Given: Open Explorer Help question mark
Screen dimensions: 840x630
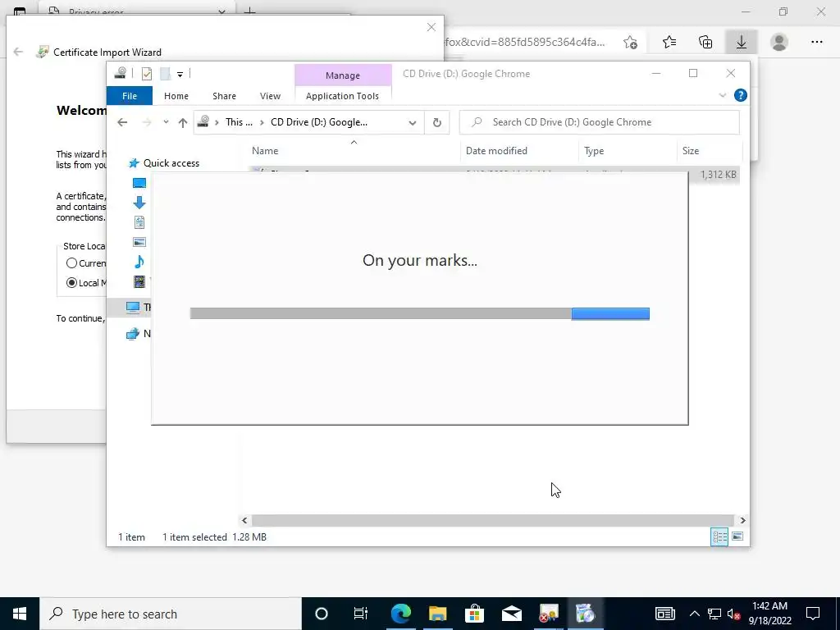Looking at the screenshot, I should (x=741, y=95).
